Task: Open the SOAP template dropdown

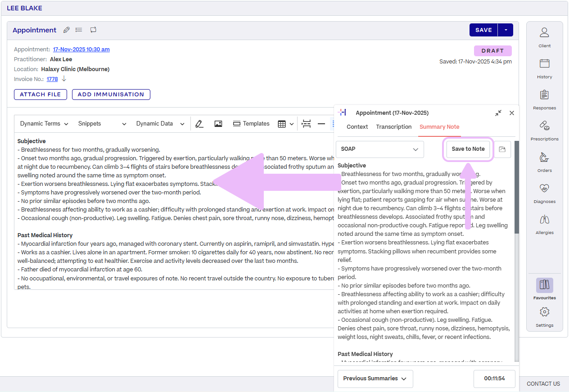Action: tap(380, 149)
